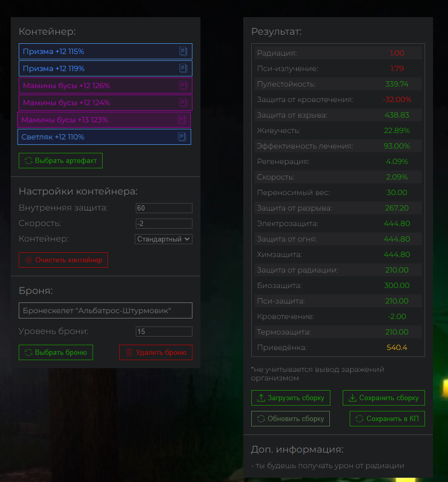Select the Мамины бусы +12 124% artifact
Screen dimensions: 448x482
pos(105,103)
